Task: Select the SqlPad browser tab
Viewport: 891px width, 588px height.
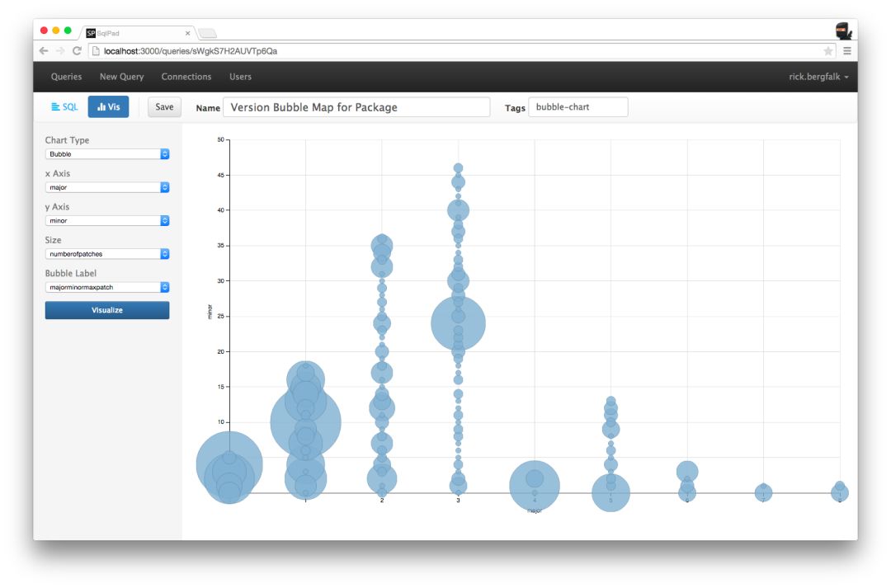Action: pos(137,34)
